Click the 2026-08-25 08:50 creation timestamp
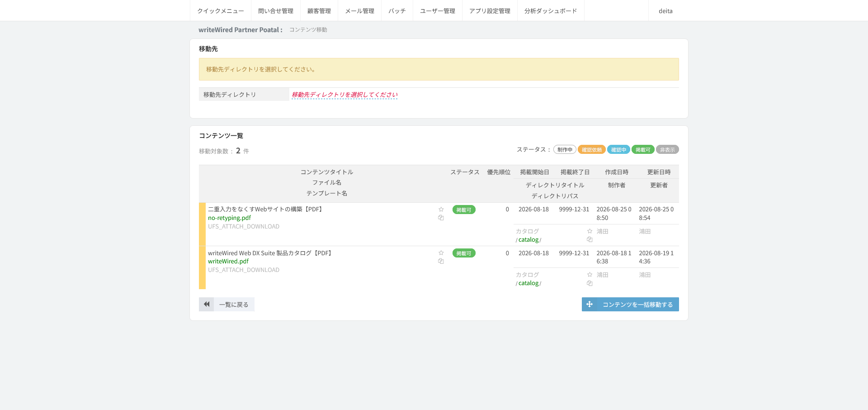The width and height of the screenshot is (868, 410). [x=614, y=214]
